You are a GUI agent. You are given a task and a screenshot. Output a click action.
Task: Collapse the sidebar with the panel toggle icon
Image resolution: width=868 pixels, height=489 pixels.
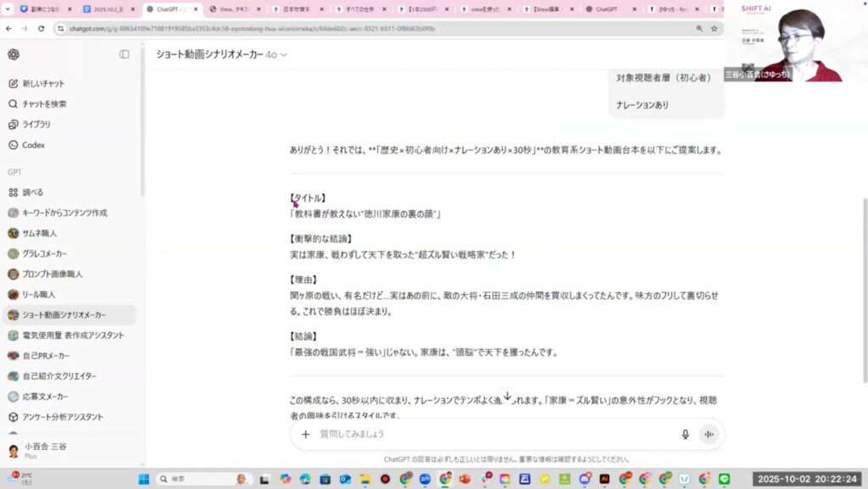pos(125,54)
